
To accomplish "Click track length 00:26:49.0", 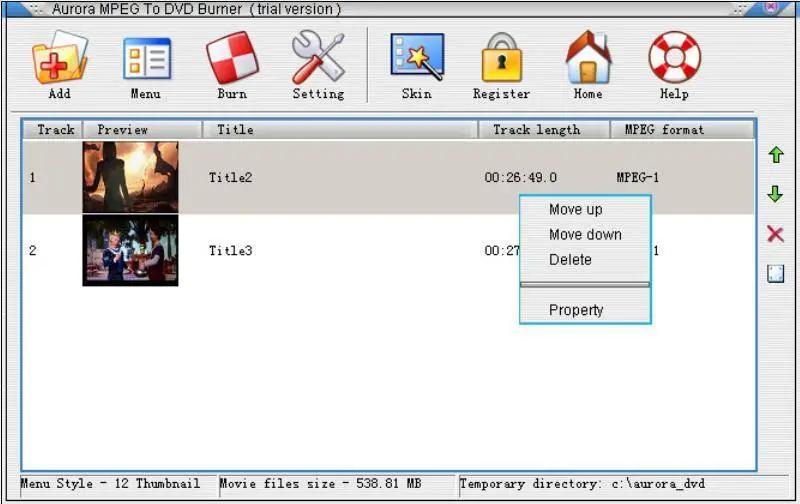I will [520, 178].
